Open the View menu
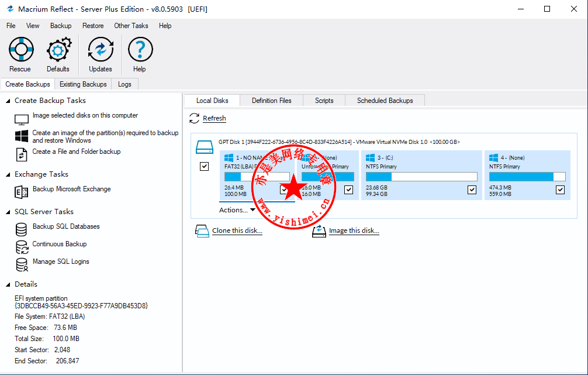The image size is (588, 375). [x=33, y=26]
